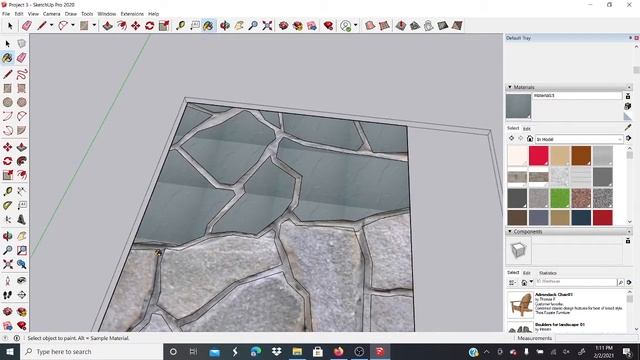Click the 3D Warehouse search magnifier button
640x360 pixels.
620,282
